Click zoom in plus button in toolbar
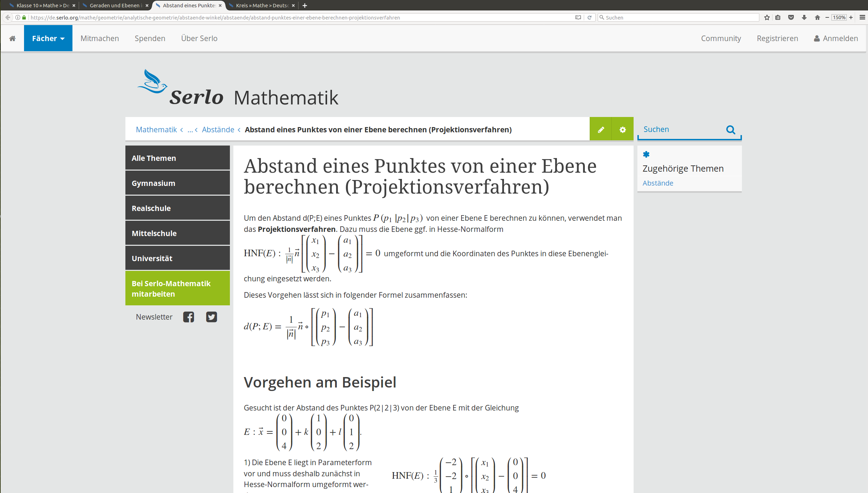The image size is (868, 493). tap(851, 17)
